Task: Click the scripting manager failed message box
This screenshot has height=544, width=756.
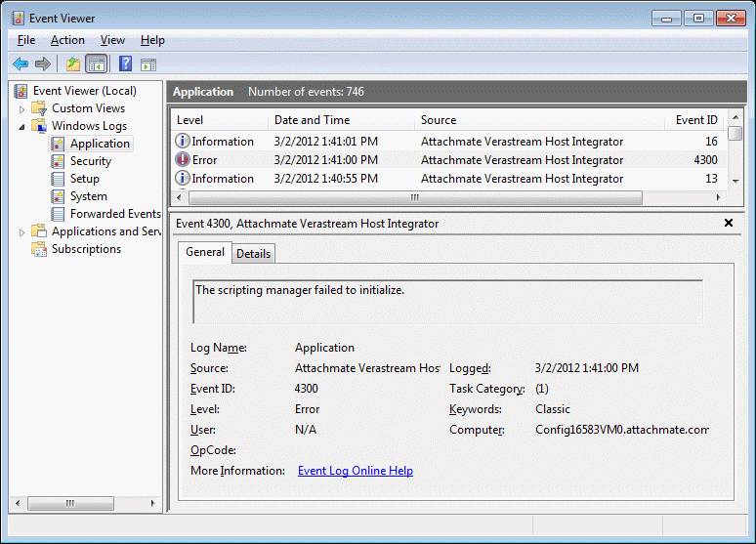Action: tap(447, 302)
